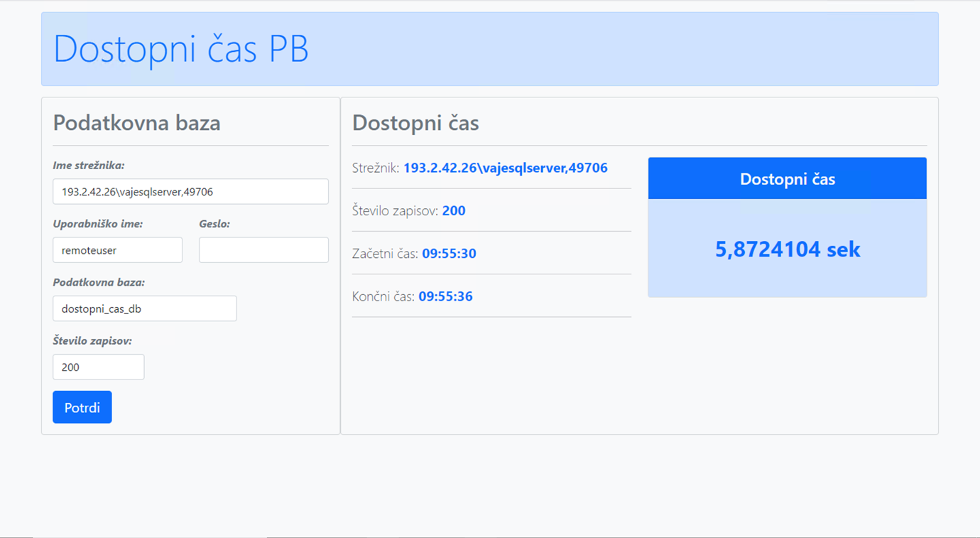980x538 pixels.
Task: Click into the empty Geslo password field
Action: (263, 250)
